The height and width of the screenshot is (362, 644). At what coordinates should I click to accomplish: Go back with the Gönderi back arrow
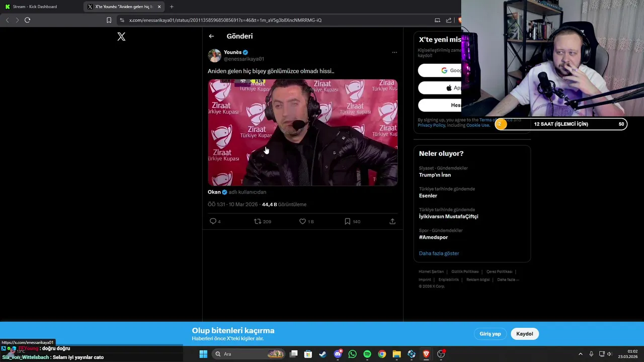[211, 36]
